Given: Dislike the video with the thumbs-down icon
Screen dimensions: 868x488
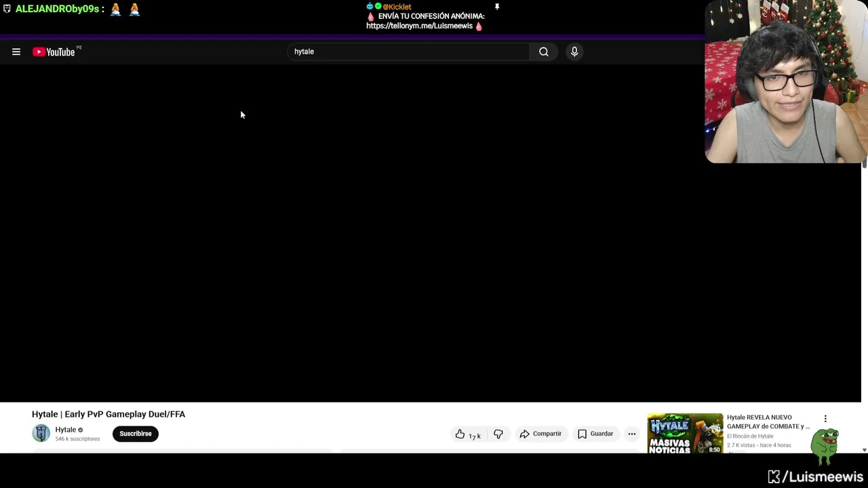Looking at the screenshot, I should pyautogui.click(x=498, y=434).
